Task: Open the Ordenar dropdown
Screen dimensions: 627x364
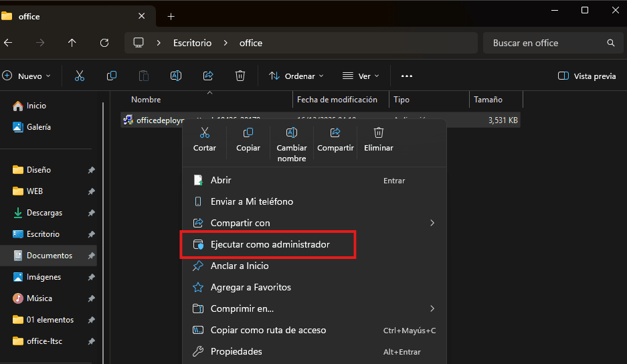Action: (x=296, y=76)
